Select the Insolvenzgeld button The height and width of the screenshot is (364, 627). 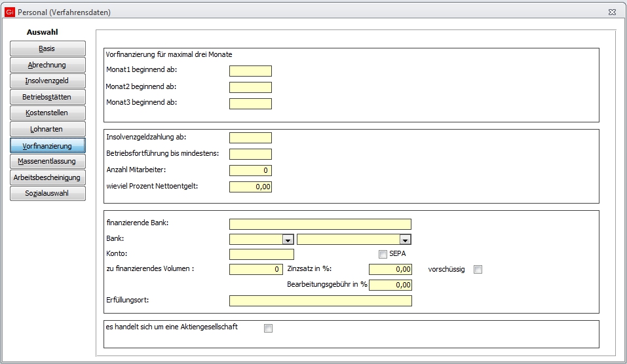tap(47, 81)
